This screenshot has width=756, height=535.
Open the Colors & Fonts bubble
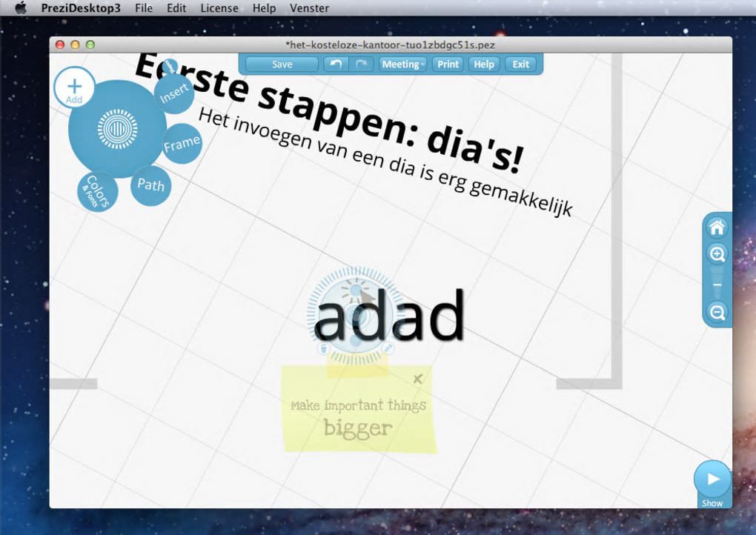[x=97, y=192]
